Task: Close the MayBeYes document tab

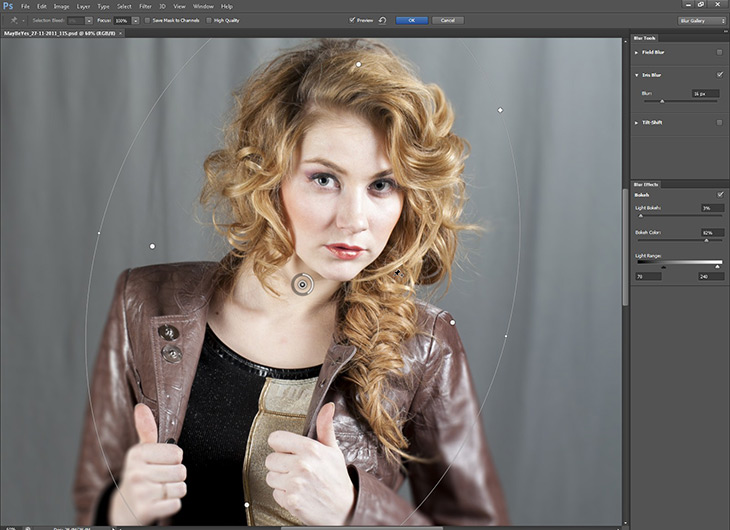Action: pos(120,34)
